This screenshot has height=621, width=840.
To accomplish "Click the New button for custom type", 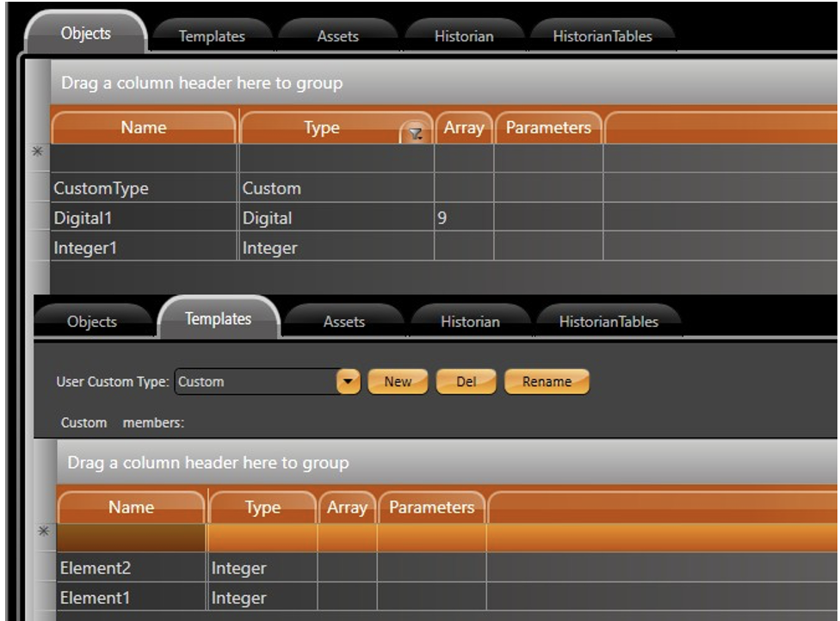I will pos(398,382).
